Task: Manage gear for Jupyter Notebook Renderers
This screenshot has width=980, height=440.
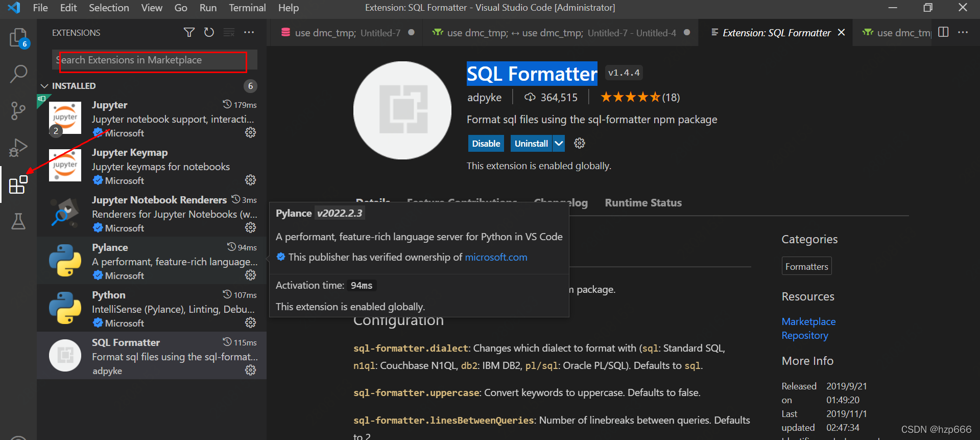Action: [250, 227]
